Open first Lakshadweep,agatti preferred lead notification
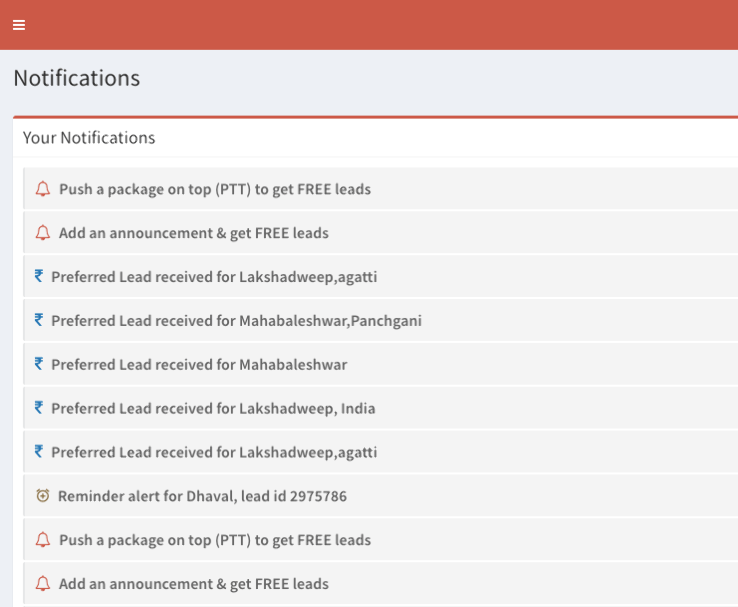This screenshot has width=738, height=607. [381, 276]
